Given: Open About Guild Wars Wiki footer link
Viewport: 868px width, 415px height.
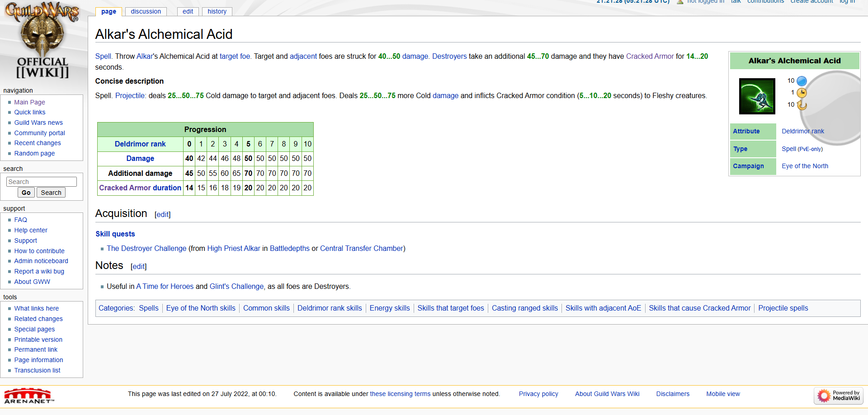Looking at the screenshot, I should coord(607,394).
